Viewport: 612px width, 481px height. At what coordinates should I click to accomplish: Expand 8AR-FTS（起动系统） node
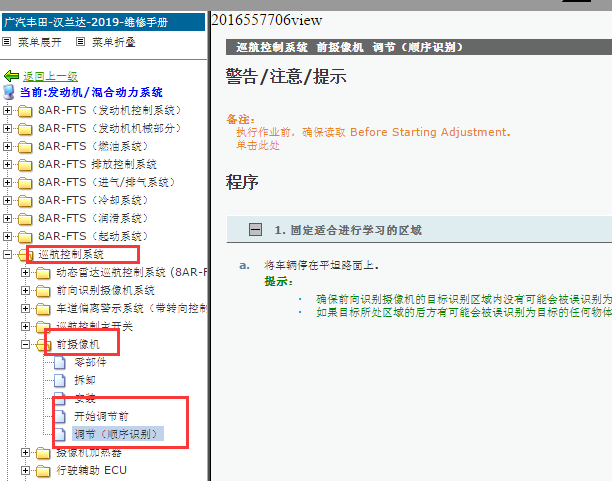point(7,236)
